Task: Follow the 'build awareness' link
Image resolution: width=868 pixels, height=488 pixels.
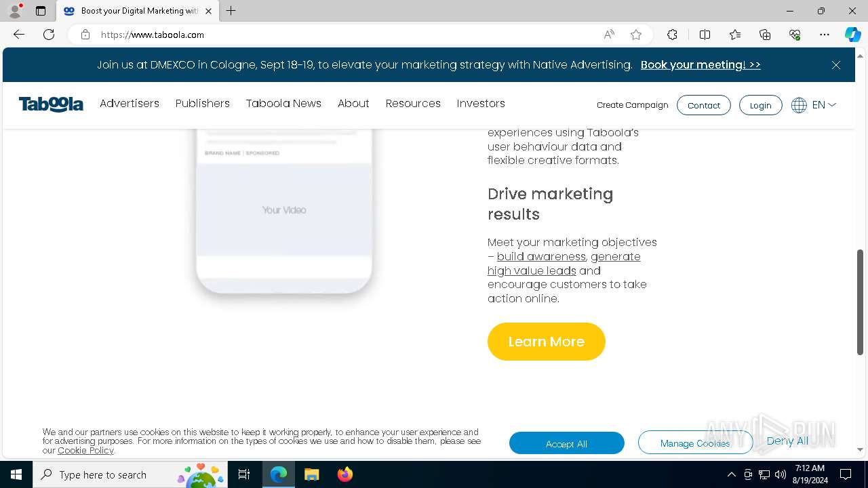Action: [541, 256]
